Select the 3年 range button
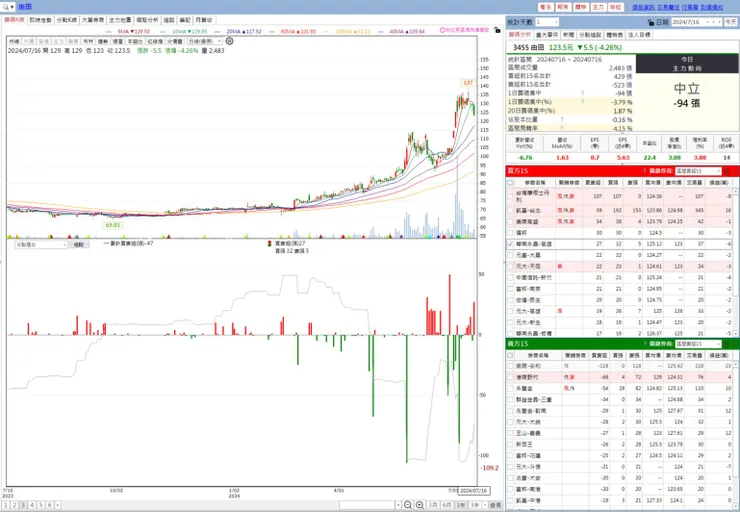Screen dimensions: 740x512 (475, 505)
